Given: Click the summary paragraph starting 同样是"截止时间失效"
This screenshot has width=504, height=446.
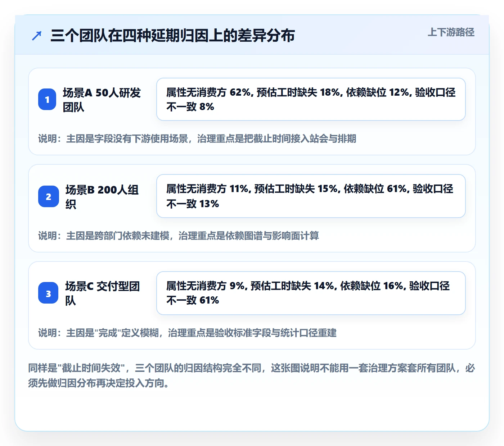Looking at the screenshot, I should [252, 376].
